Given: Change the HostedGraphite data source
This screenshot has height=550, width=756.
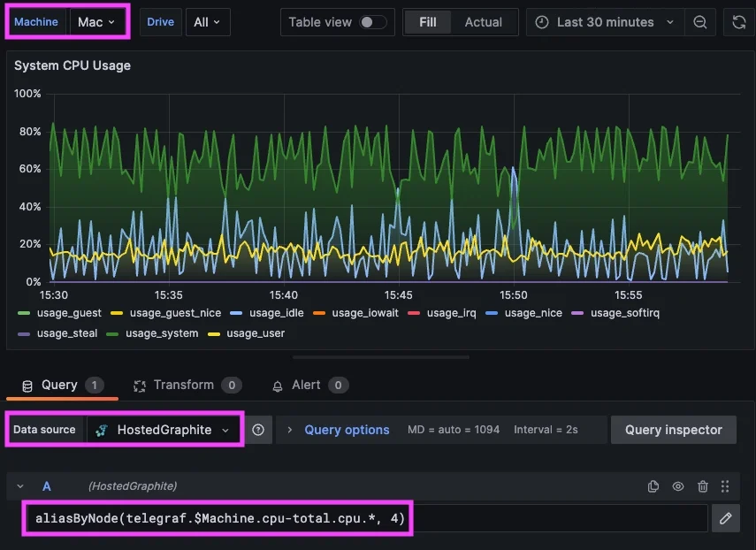Looking at the screenshot, I should click(x=164, y=430).
